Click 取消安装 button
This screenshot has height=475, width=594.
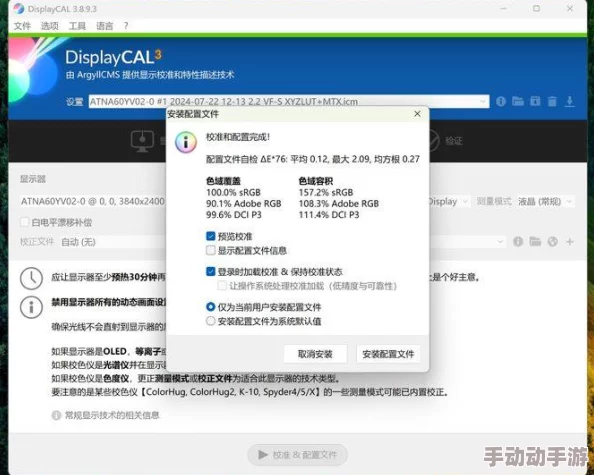click(x=315, y=354)
